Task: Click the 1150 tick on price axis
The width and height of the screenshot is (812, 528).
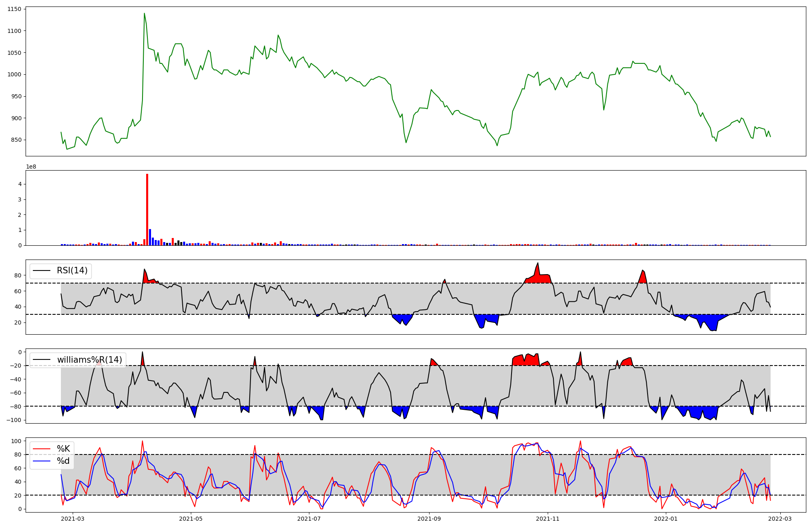Action: click(15, 9)
